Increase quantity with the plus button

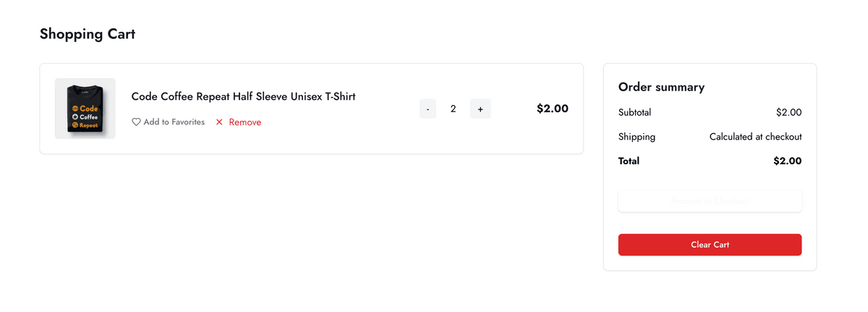480,109
